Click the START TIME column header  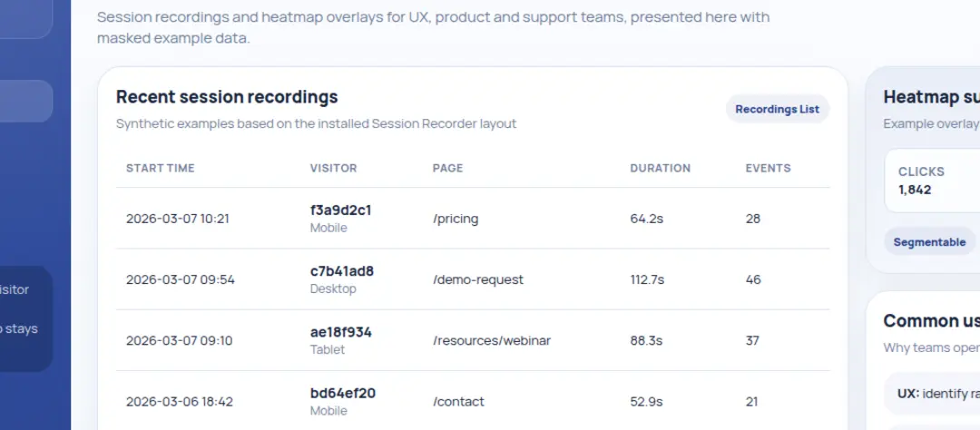pos(161,168)
